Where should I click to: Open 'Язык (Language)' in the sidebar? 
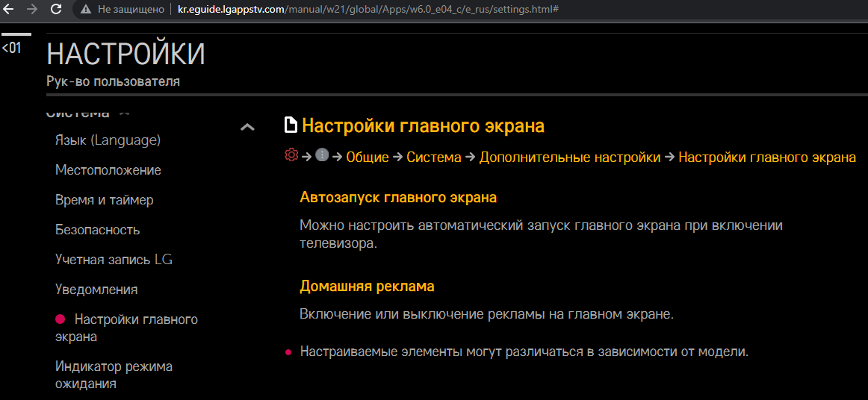[108, 140]
